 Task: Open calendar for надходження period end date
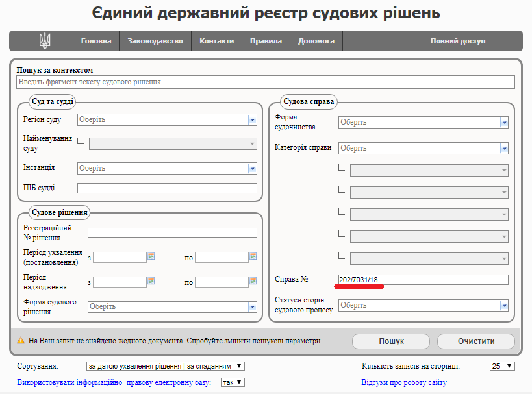click(x=253, y=282)
